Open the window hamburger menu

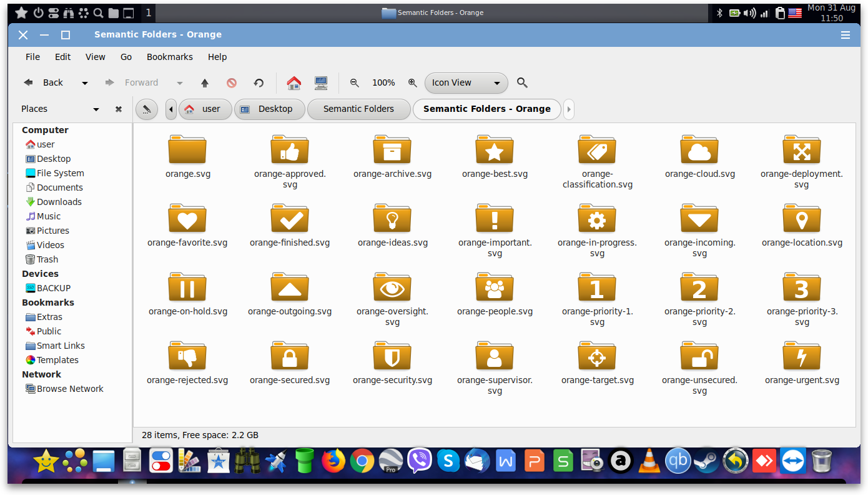tap(846, 35)
